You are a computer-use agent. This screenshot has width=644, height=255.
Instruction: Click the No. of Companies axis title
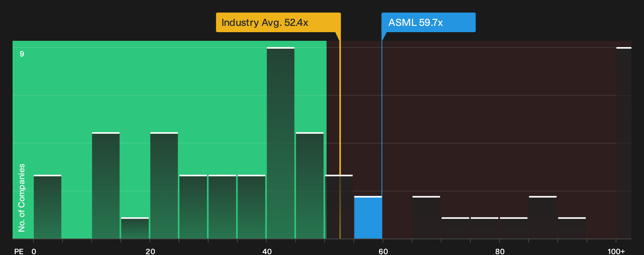[22, 198]
